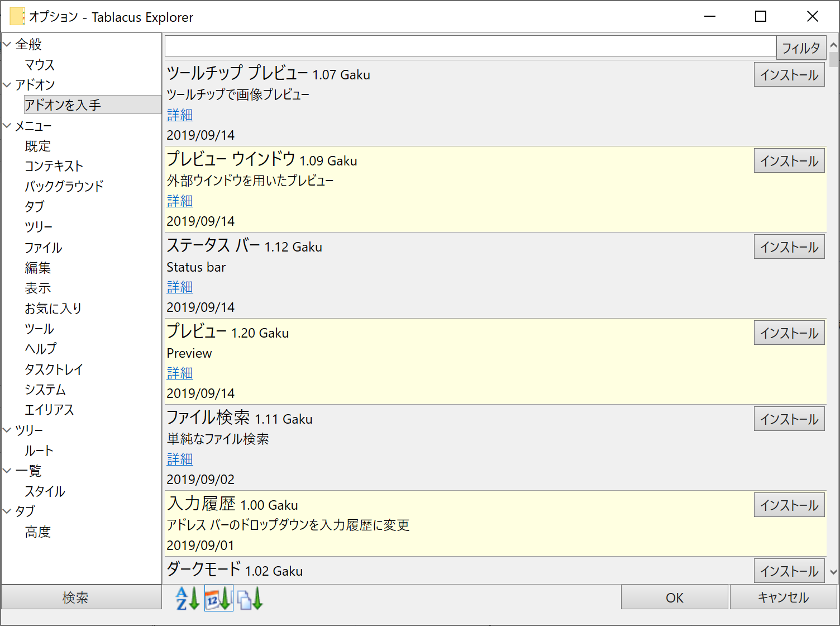Click the 検索 button
The image size is (840, 626).
82,597
